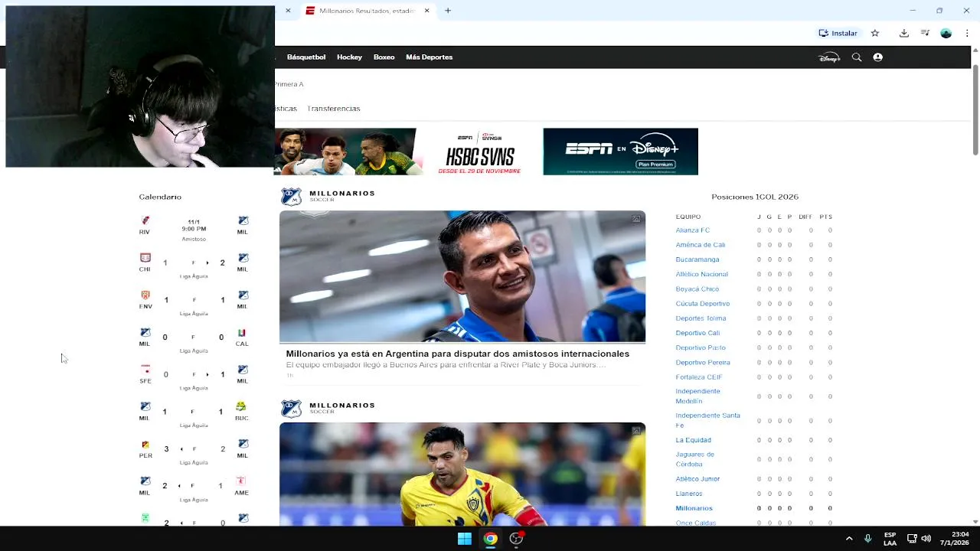Click the América AME crest
980x551 pixels.
pos(241,481)
